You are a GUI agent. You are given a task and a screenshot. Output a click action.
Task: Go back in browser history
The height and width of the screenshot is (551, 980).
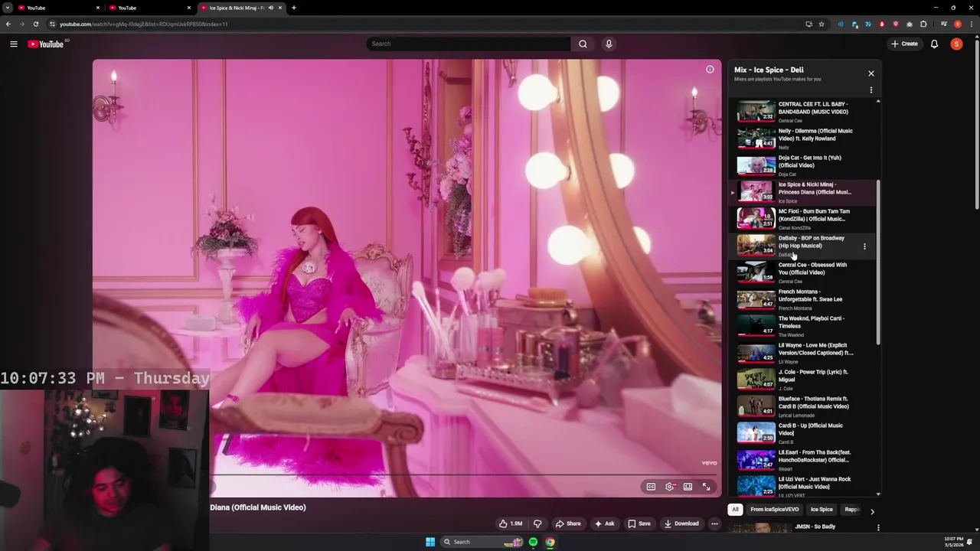coord(8,24)
